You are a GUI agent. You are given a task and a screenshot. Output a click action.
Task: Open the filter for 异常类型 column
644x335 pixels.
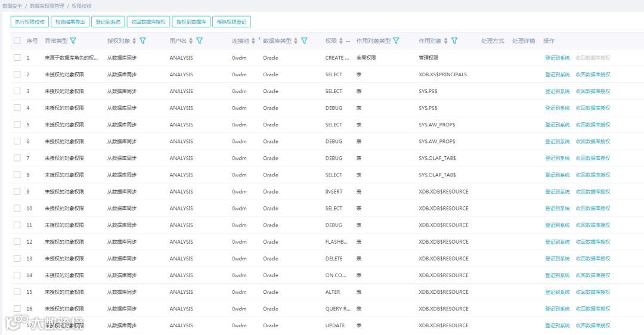point(73,41)
